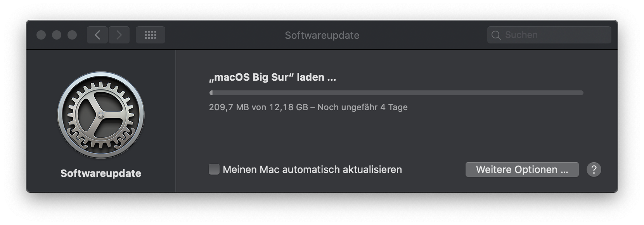This screenshot has height=225, width=644.
Task: Click the "macOS Big Sur" laden heading
Action: (x=272, y=77)
